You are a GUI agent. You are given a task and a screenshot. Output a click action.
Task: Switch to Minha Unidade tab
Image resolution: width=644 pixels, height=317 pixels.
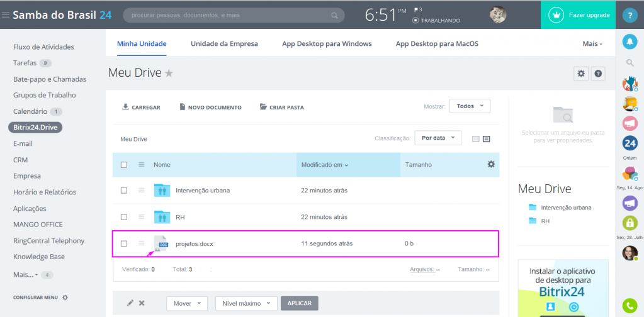pyautogui.click(x=142, y=43)
